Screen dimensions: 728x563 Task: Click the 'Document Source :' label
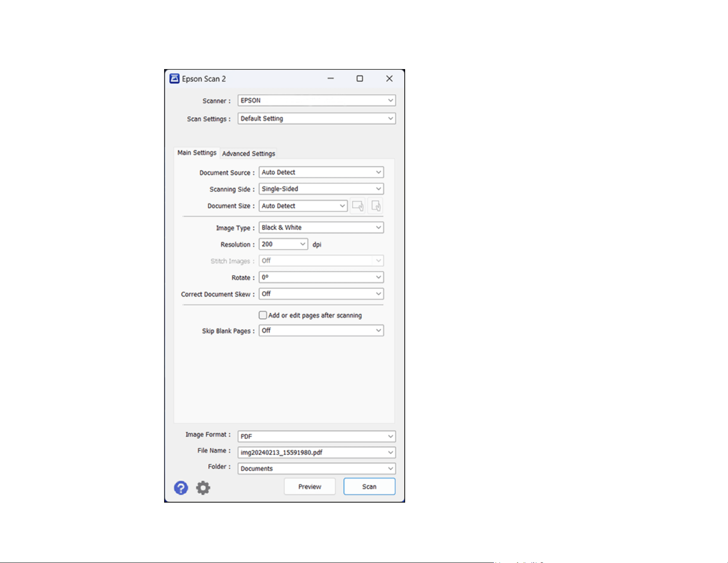pos(227,173)
